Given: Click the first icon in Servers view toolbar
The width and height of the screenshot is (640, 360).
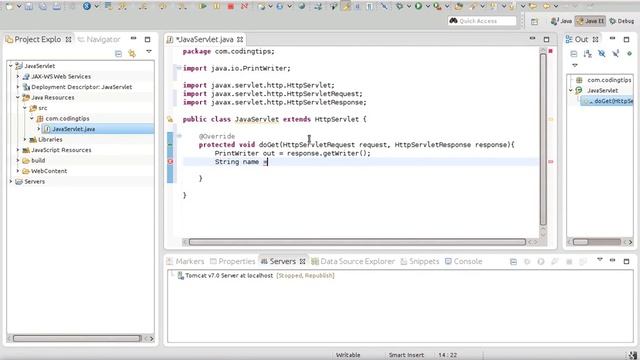Looking at the screenshot, I should [x=513, y=262].
